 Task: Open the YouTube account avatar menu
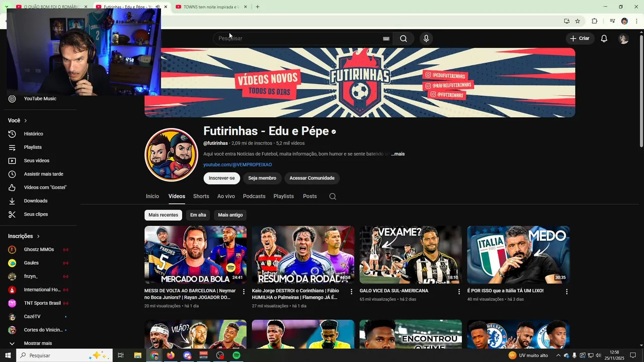click(x=623, y=39)
